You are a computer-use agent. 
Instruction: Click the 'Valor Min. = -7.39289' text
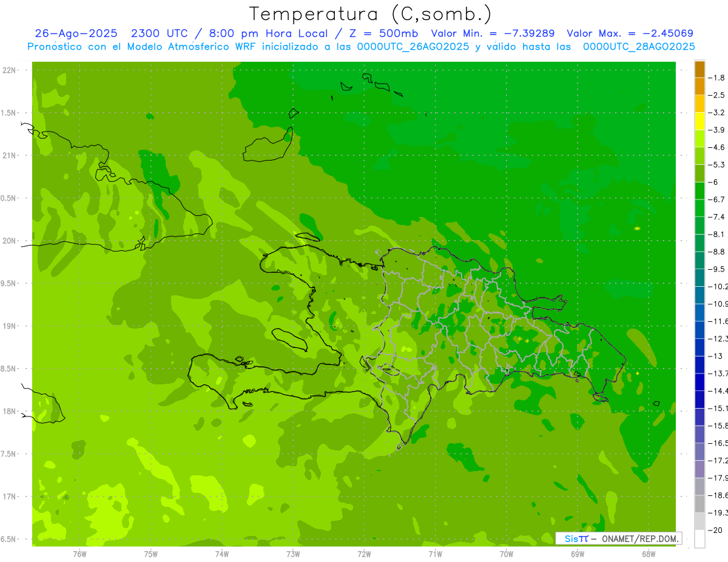[x=492, y=33]
